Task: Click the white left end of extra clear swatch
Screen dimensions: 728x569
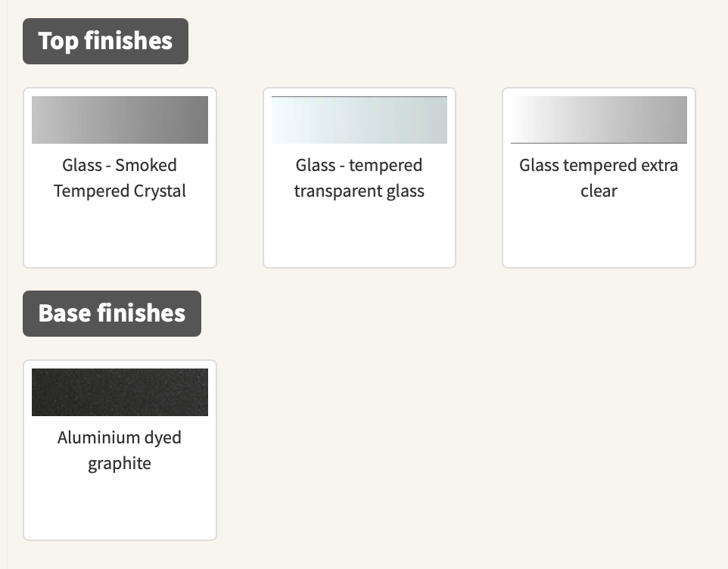Action: pos(522,120)
